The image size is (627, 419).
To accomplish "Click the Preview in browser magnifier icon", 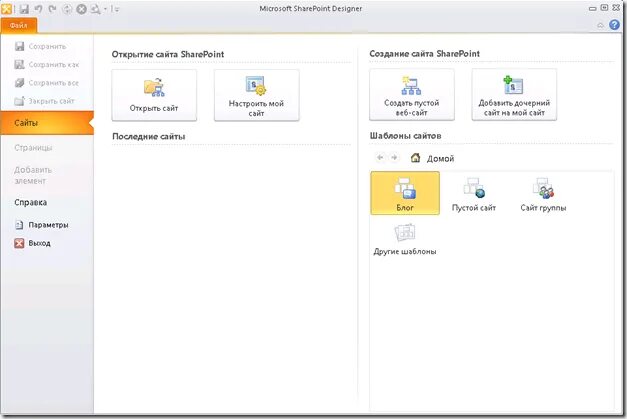I will (95, 9).
